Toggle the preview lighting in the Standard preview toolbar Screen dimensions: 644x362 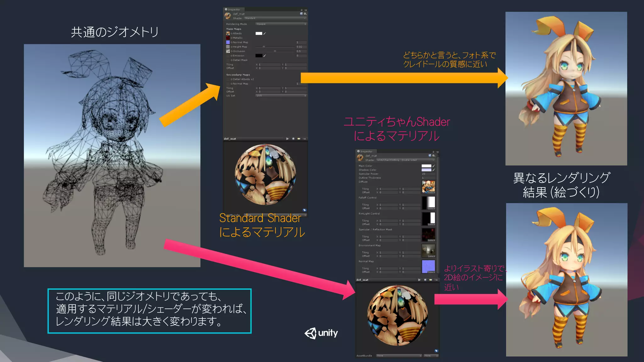click(x=299, y=139)
